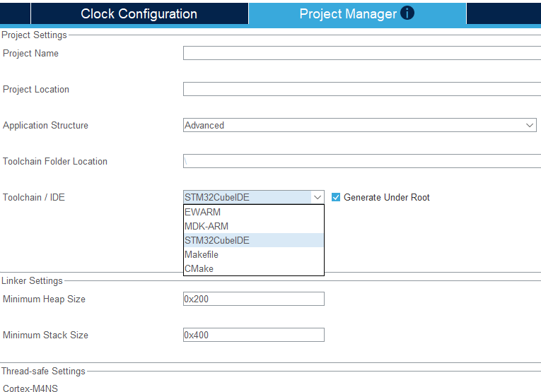
Task: Pick STM32CubeIDE in the open dropdown list
Action: click(254, 240)
